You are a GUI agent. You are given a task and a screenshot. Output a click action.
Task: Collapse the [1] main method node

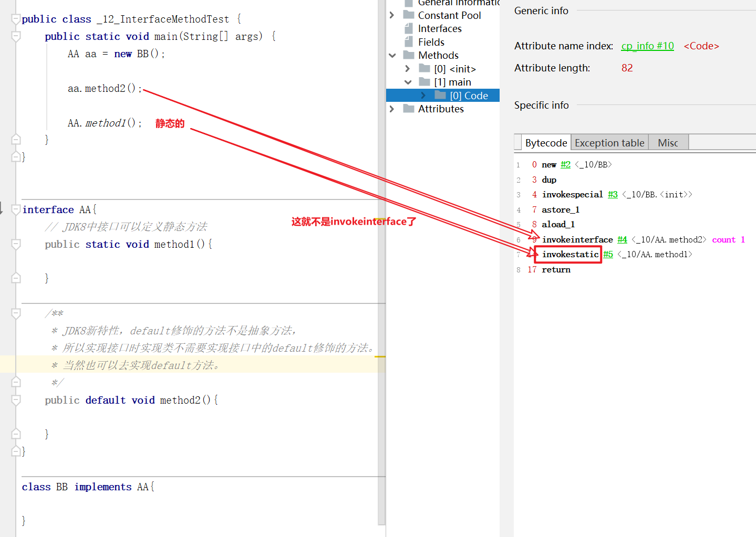pyautogui.click(x=408, y=82)
